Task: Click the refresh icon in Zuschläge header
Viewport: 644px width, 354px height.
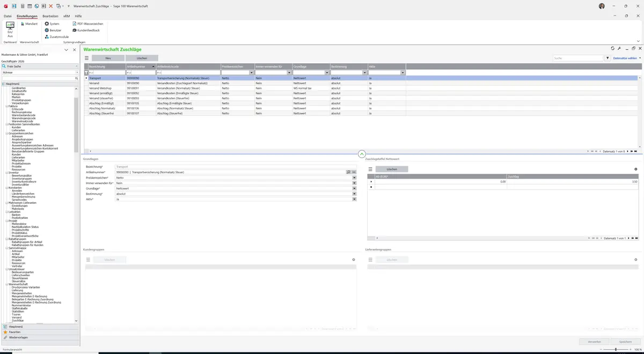Action: (613, 49)
